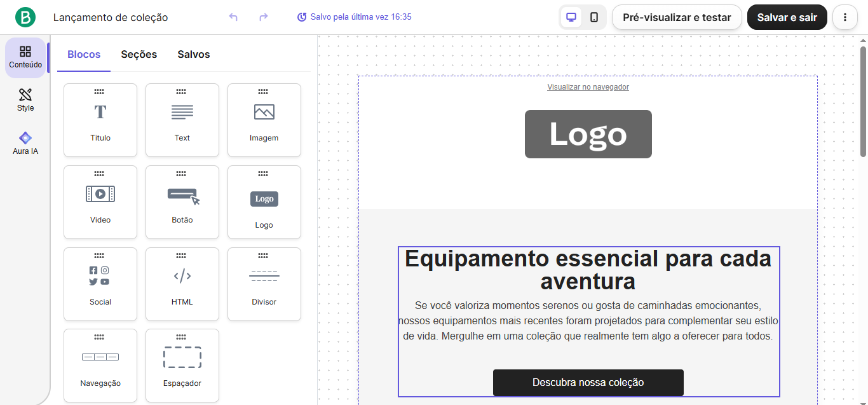Open the Aura IA assistant
Screen dimensions: 868x405
(x=25, y=142)
